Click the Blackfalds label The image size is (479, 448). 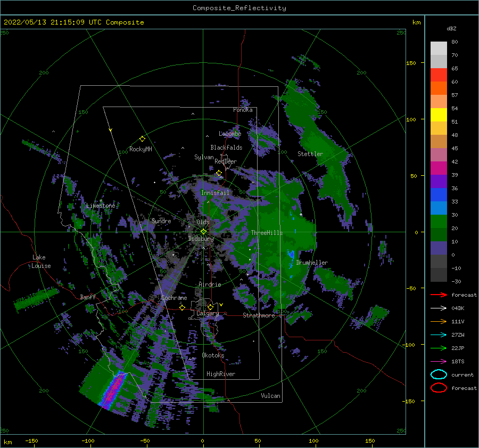pos(226,148)
